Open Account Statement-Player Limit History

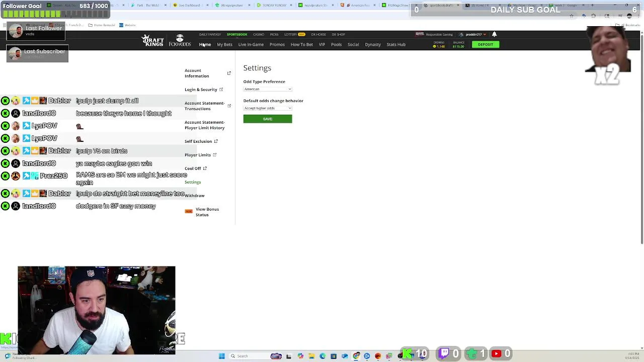pos(204,125)
